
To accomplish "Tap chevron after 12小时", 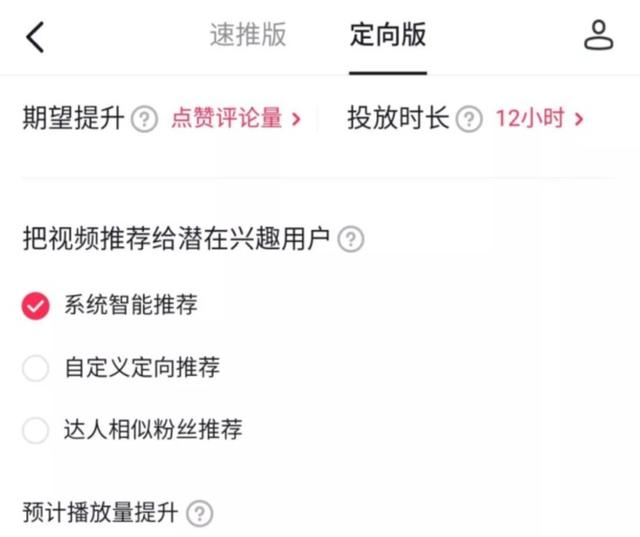I will (x=579, y=120).
